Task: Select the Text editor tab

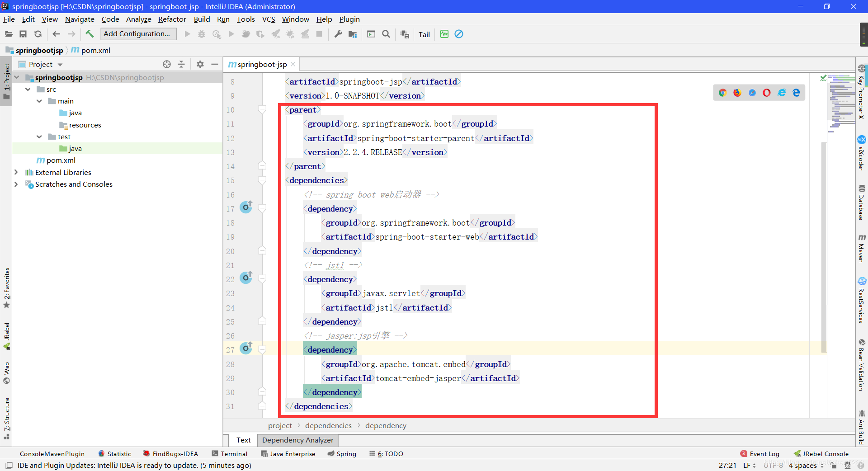Action: (x=243, y=440)
